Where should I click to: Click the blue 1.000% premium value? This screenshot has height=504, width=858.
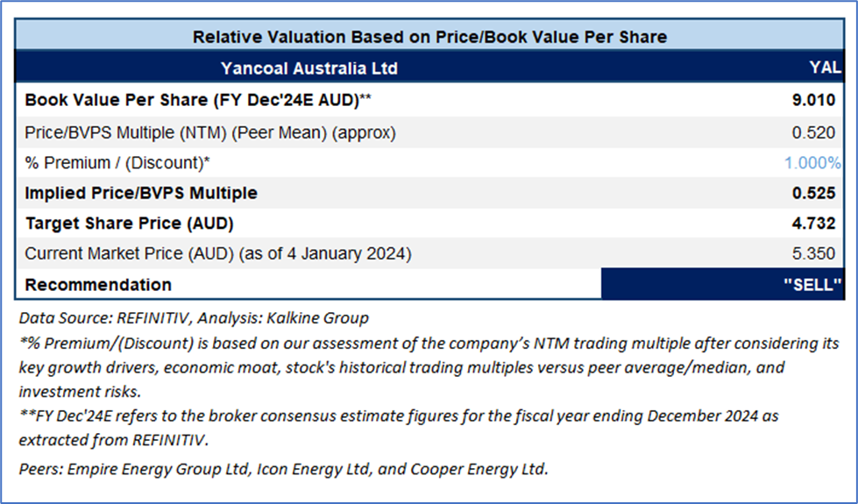point(812,162)
